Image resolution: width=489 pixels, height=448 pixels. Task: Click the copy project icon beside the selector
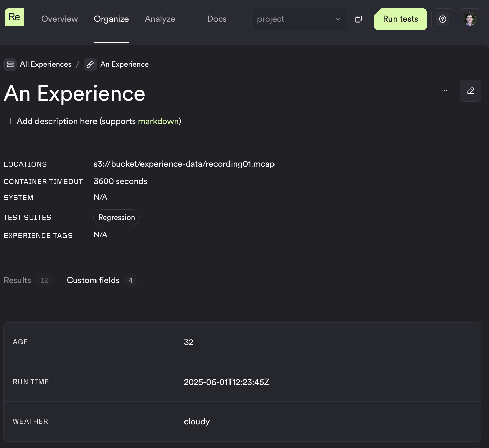tap(358, 19)
